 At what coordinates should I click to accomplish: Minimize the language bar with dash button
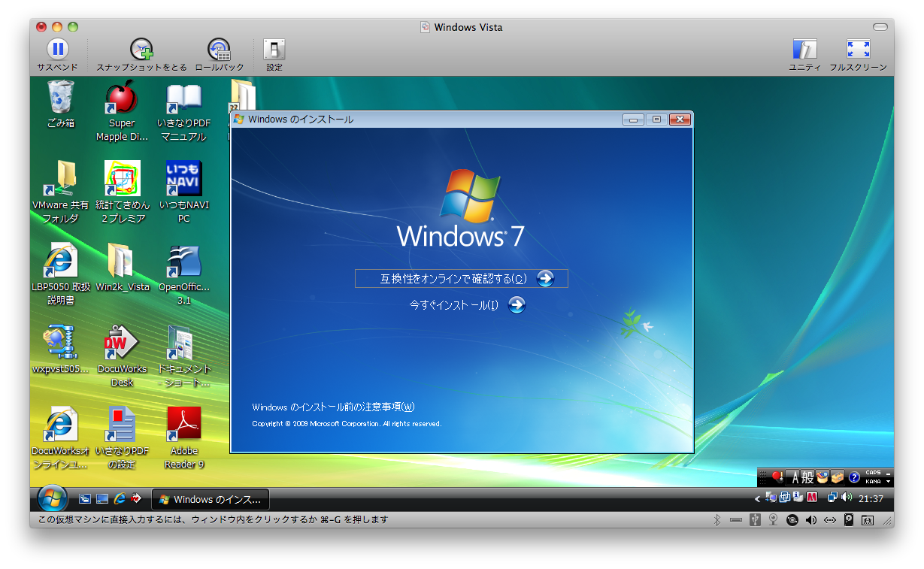(889, 473)
